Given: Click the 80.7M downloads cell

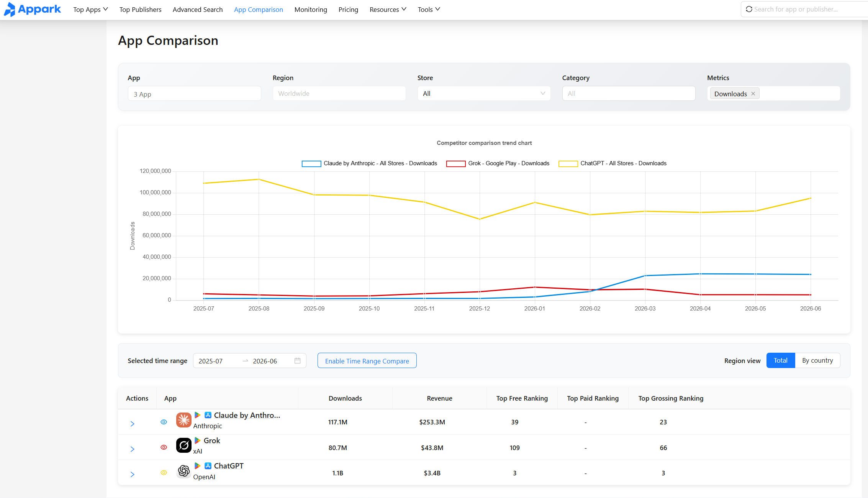Looking at the screenshot, I should pos(338,448).
